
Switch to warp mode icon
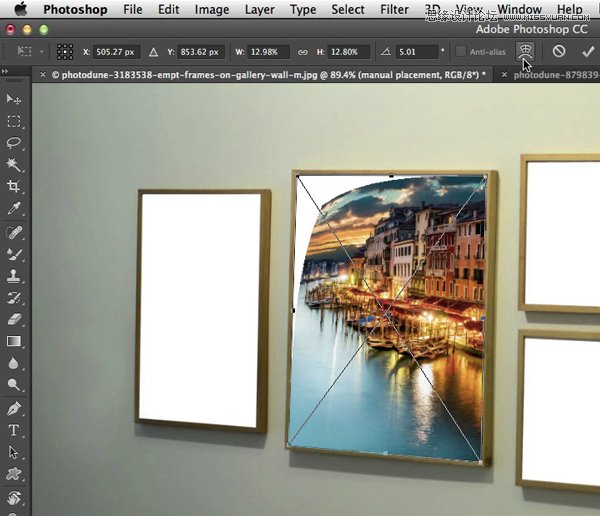tap(525, 52)
